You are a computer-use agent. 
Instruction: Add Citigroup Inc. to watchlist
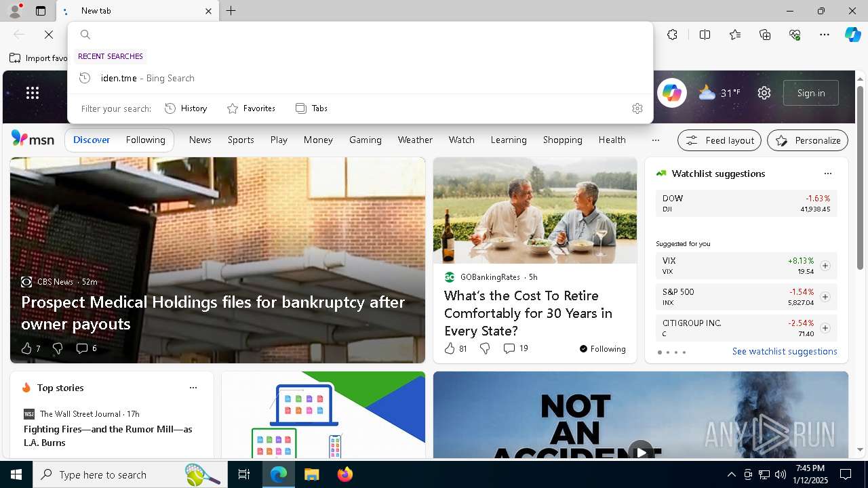[x=825, y=328]
